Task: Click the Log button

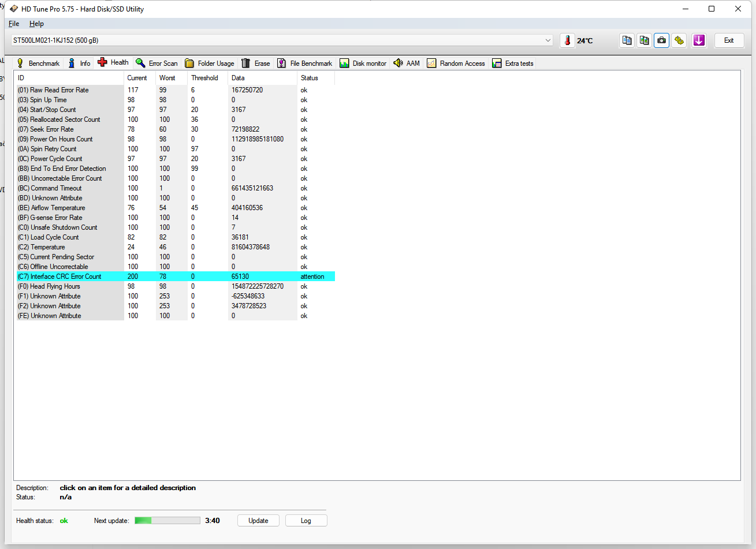Action: pos(306,521)
